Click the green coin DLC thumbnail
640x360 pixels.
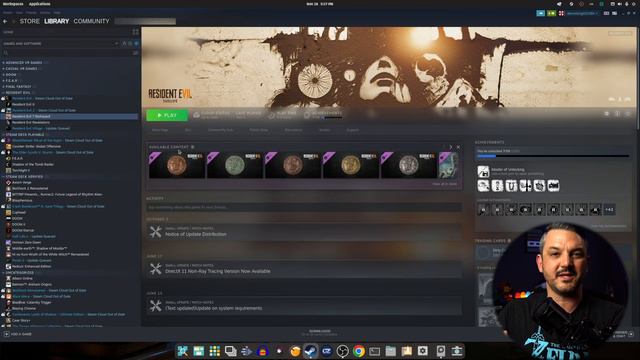[235, 165]
